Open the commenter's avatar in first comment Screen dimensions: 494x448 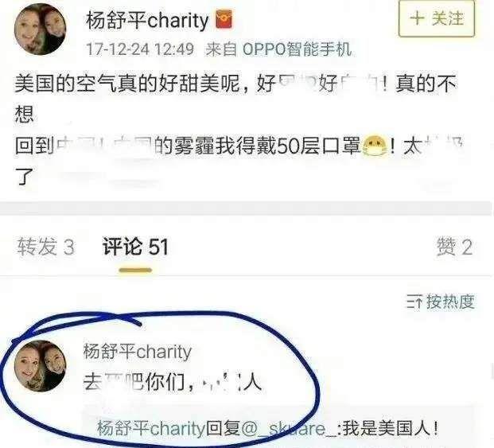pyautogui.click(x=41, y=366)
